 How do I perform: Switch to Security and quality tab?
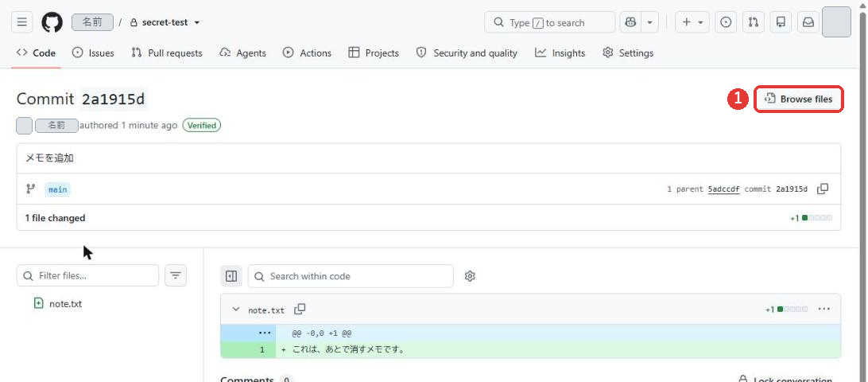tap(467, 53)
